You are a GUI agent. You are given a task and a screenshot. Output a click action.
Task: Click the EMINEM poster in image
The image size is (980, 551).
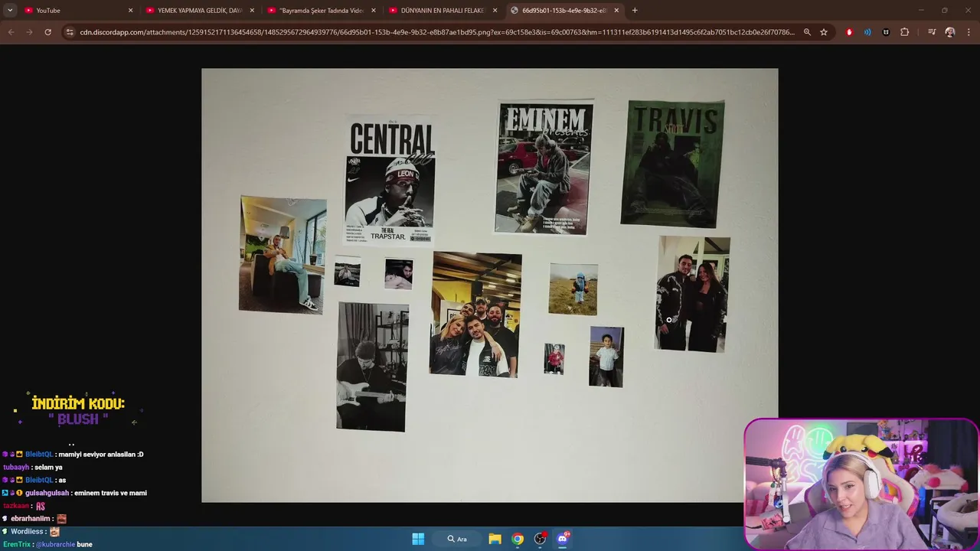544,168
